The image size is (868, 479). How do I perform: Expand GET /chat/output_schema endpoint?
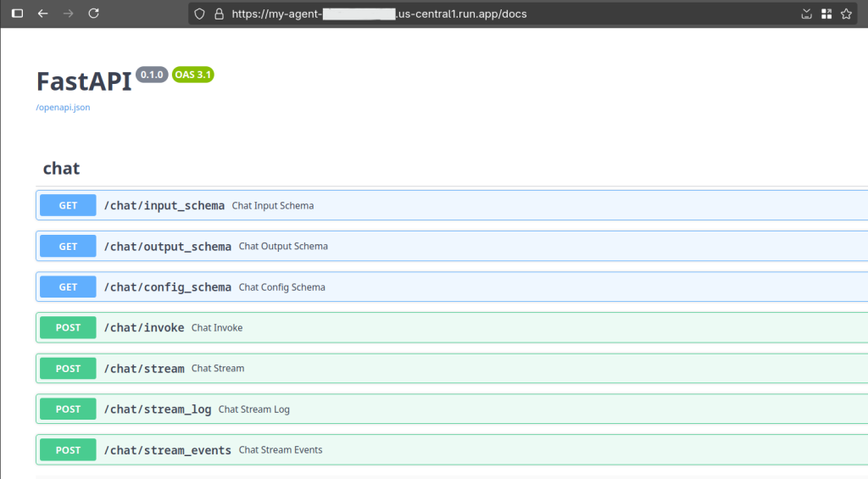tap(452, 247)
